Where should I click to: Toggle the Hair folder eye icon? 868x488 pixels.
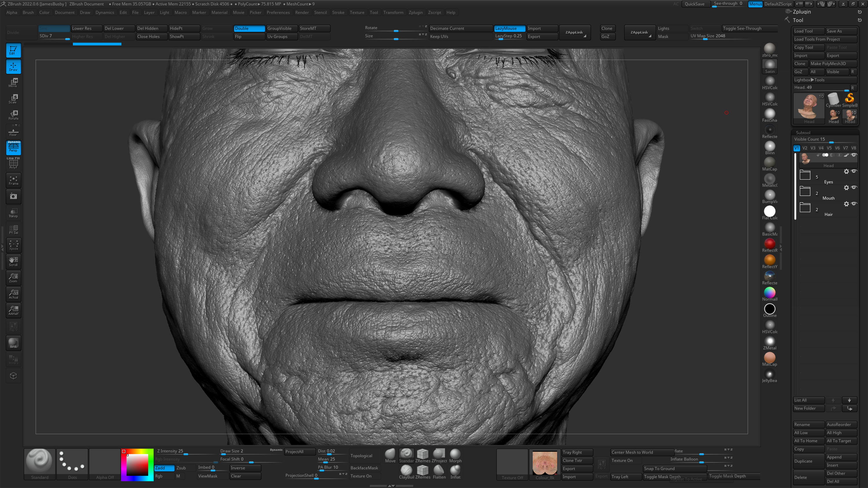tap(854, 204)
